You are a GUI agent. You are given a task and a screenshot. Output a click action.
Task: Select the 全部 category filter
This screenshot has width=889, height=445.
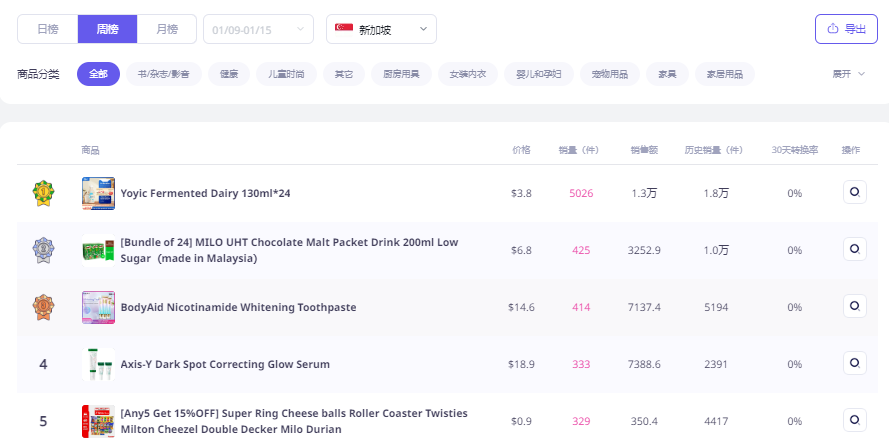[98, 74]
